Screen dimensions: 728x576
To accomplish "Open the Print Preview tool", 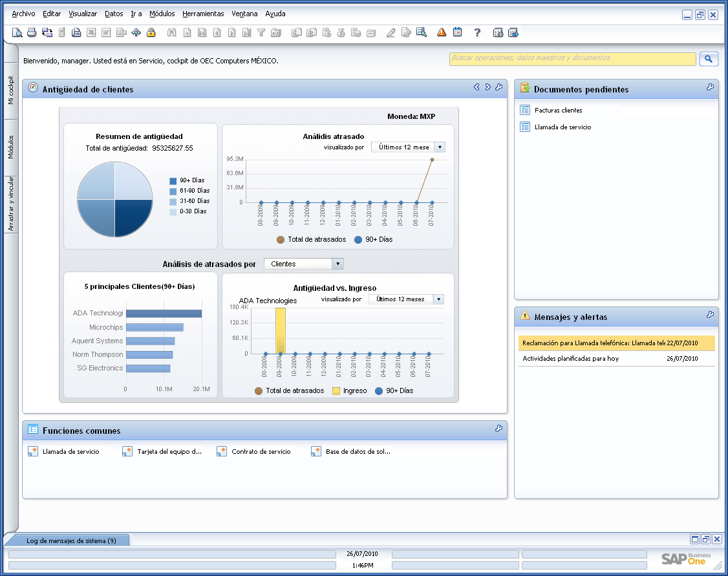I will point(17,32).
